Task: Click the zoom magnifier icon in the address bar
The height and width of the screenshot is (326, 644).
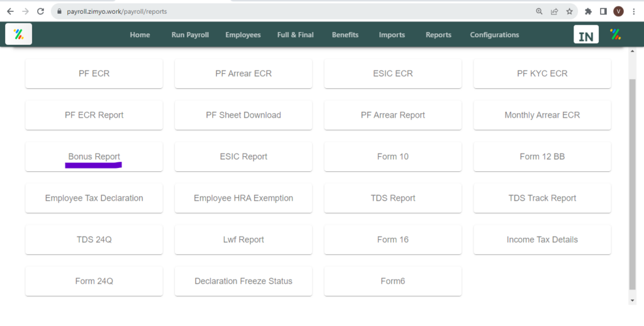Action: tap(539, 11)
